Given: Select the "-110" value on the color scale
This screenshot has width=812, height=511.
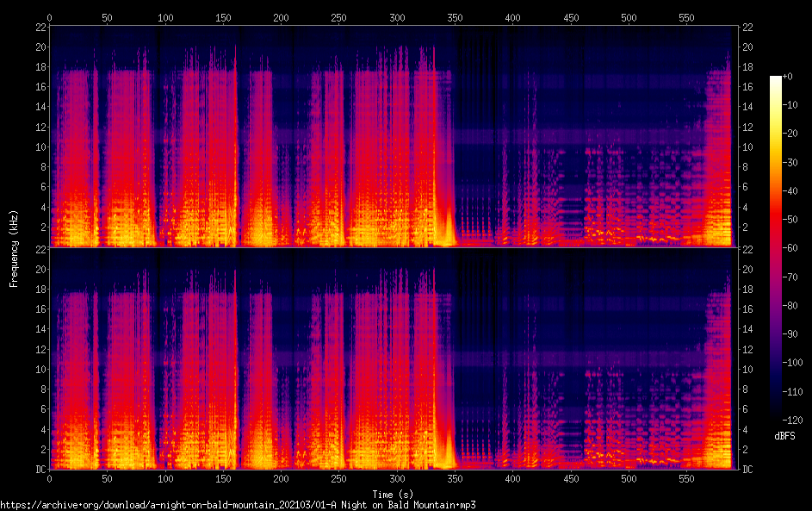Looking at the screenshot, I should pyautogui.click(x=792, y=391).
